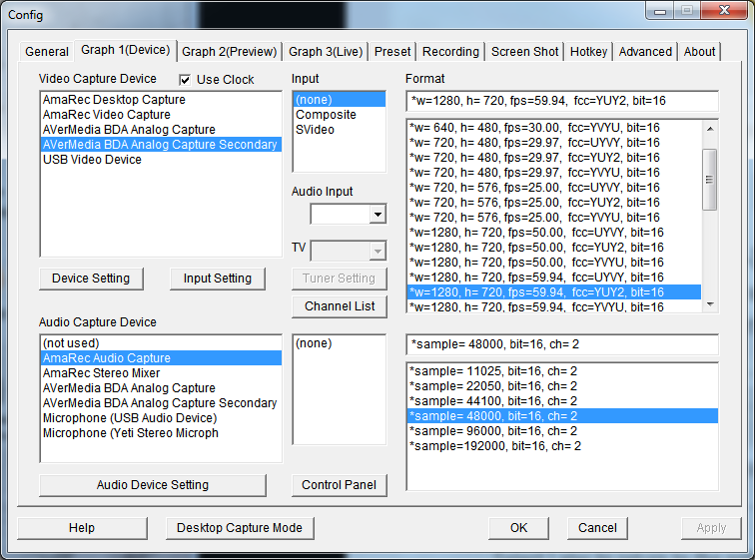
Task: Select 720x576 25.00 UYVY format
Action: [x=554, y=187]
